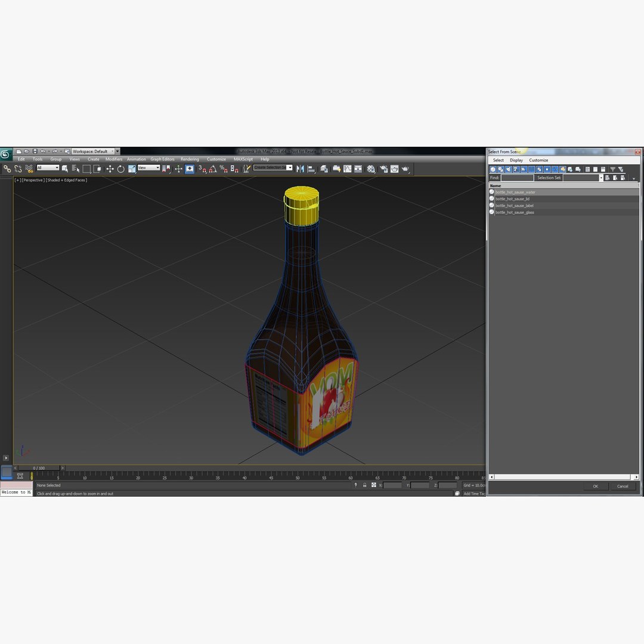
Task: Click the time slider showing 0 / 100
Action: click(x=39, y=468)
